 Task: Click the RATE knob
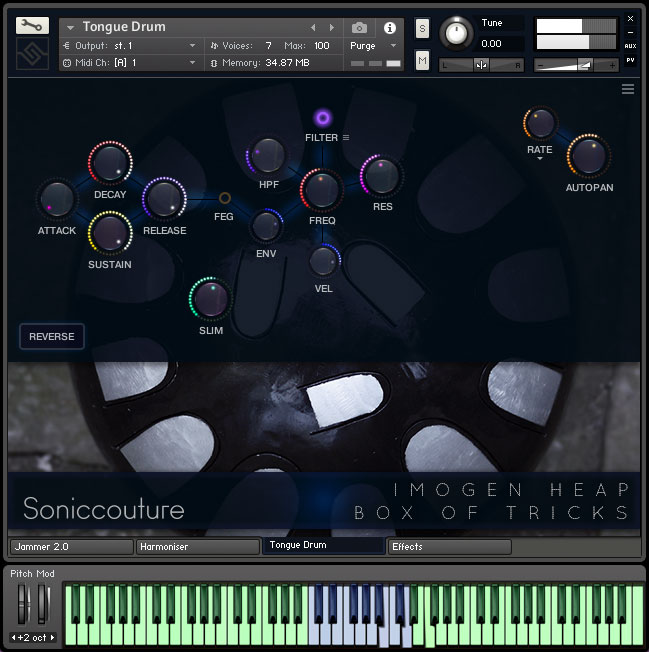click(540, 123)
